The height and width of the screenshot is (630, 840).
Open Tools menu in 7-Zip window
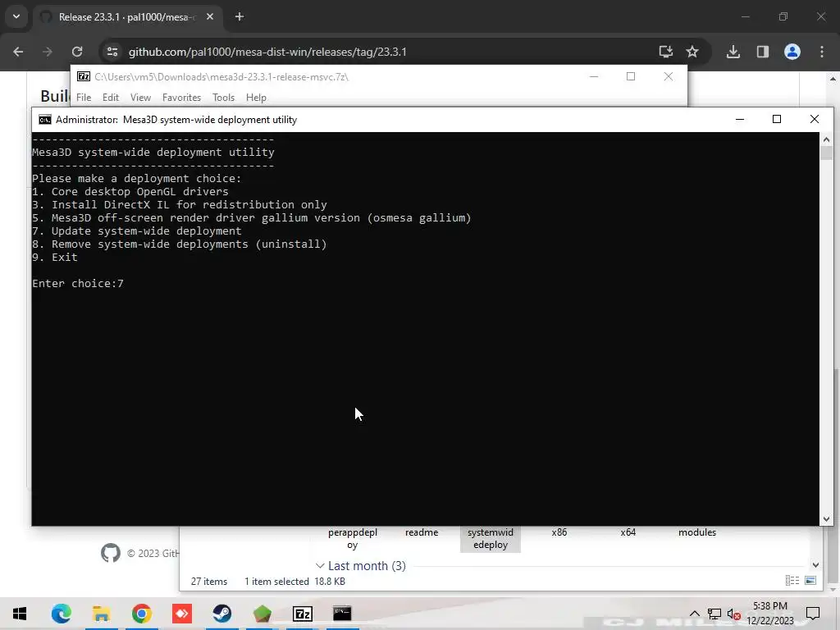click(223, 98)
